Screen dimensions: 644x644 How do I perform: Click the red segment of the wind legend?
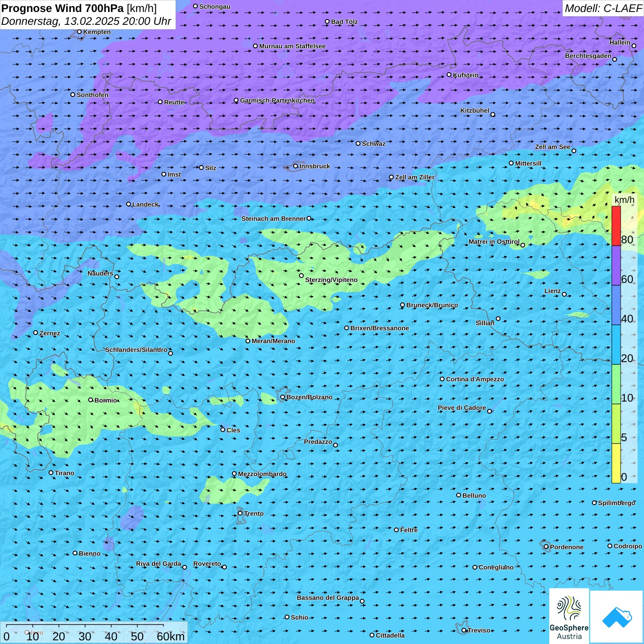pos(616,226)
